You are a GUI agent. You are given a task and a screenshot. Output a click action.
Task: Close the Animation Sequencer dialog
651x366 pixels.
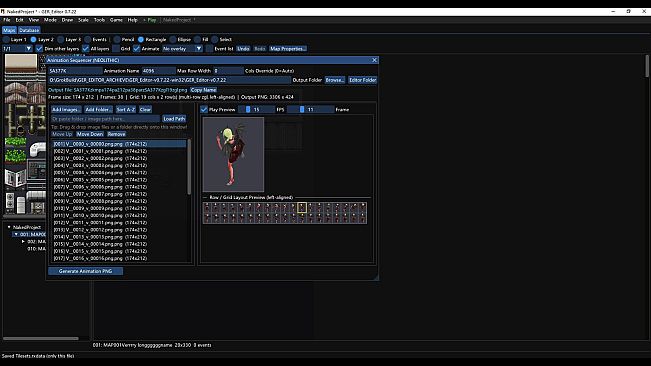tap(374, 60)
